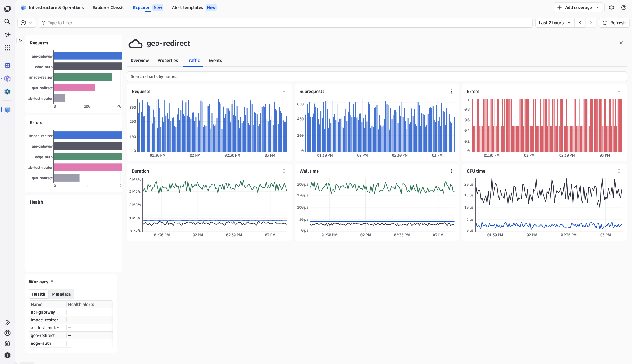Close the geo-redirect details panel

click(x=621, y=43)
